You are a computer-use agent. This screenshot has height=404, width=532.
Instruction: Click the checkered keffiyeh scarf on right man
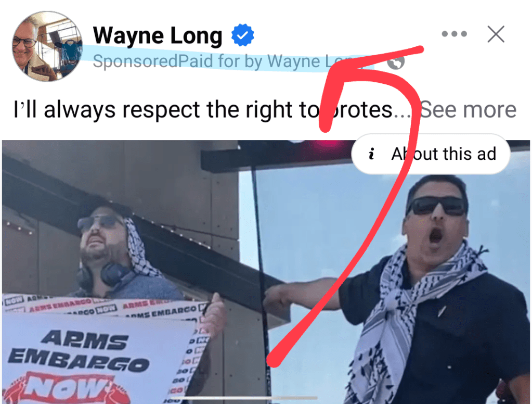click(400, 316)
